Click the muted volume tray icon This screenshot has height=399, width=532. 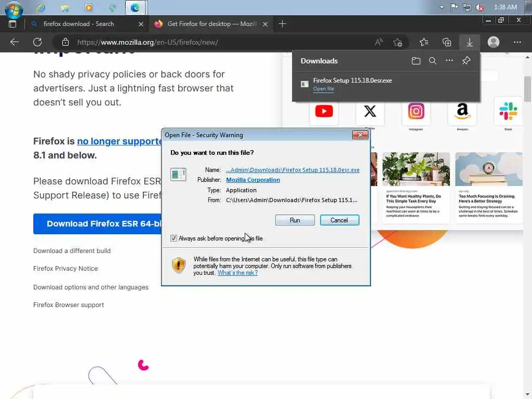coord(480,7)
